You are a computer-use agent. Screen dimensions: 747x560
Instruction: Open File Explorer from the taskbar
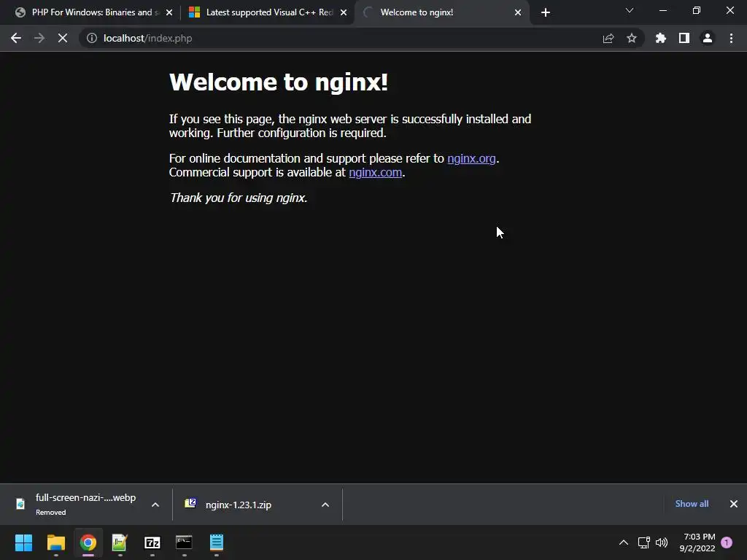[x=55, y=542]
